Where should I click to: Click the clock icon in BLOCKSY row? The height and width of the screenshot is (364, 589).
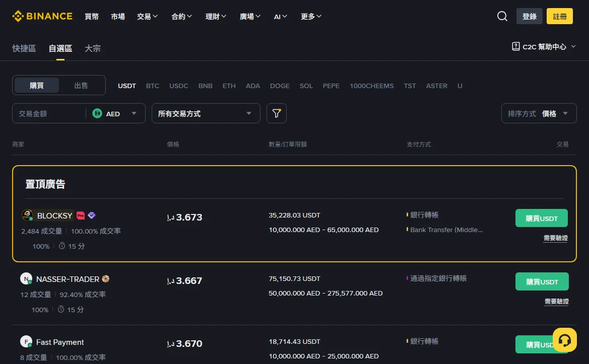click(62, 246)
